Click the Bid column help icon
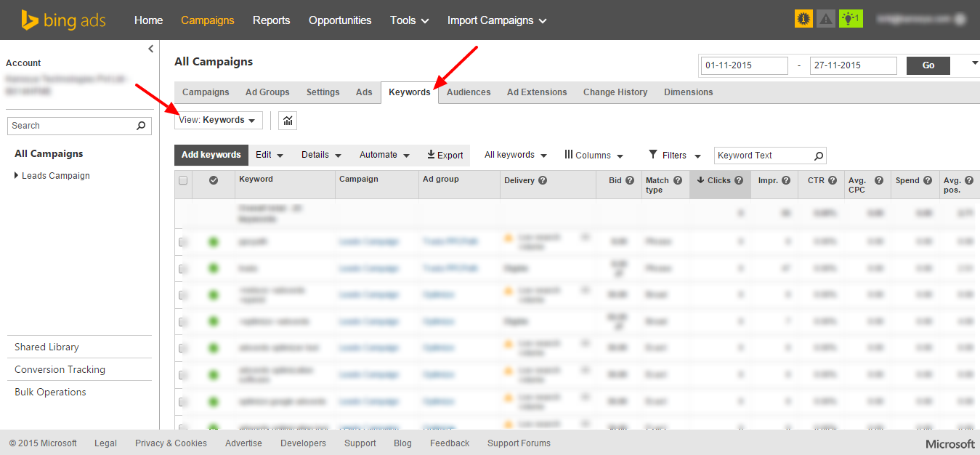The image size is (980, 455). (x=630, y=180)
